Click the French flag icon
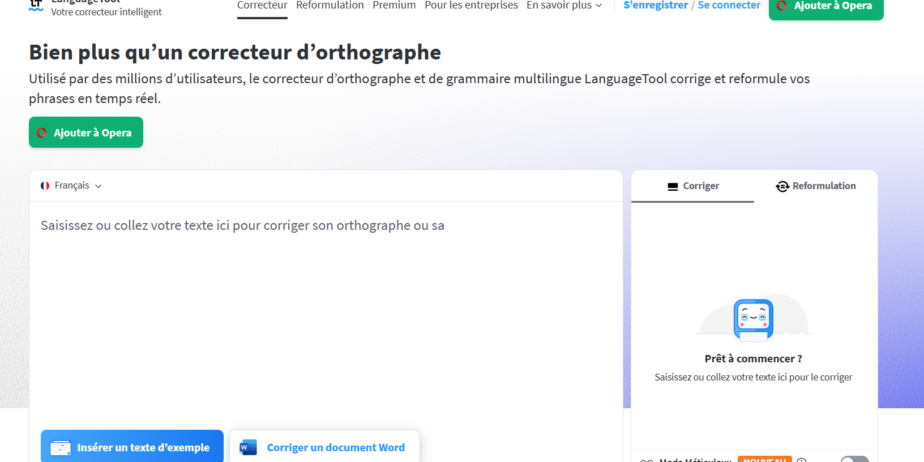 click(x=45, y=186)
